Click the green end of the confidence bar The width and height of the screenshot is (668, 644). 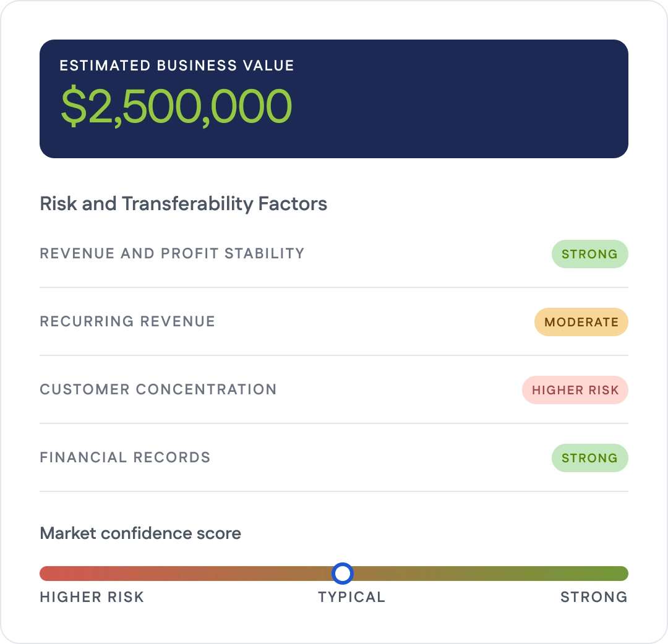click(620, 574)
